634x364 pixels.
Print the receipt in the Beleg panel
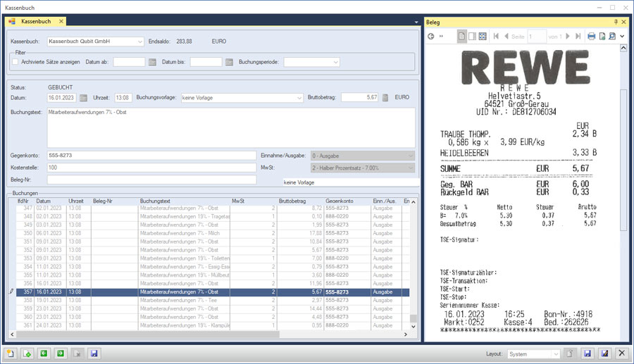[x=591, y=36]
